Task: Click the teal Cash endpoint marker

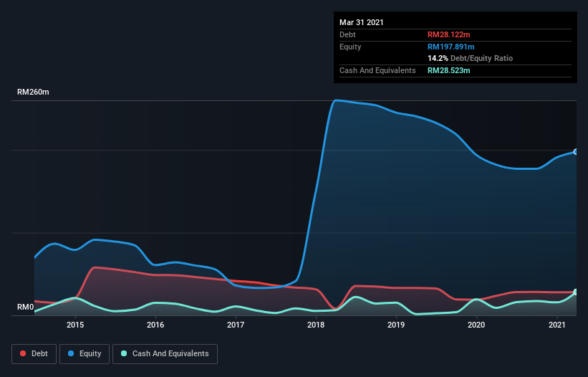Action: (576, 292)
